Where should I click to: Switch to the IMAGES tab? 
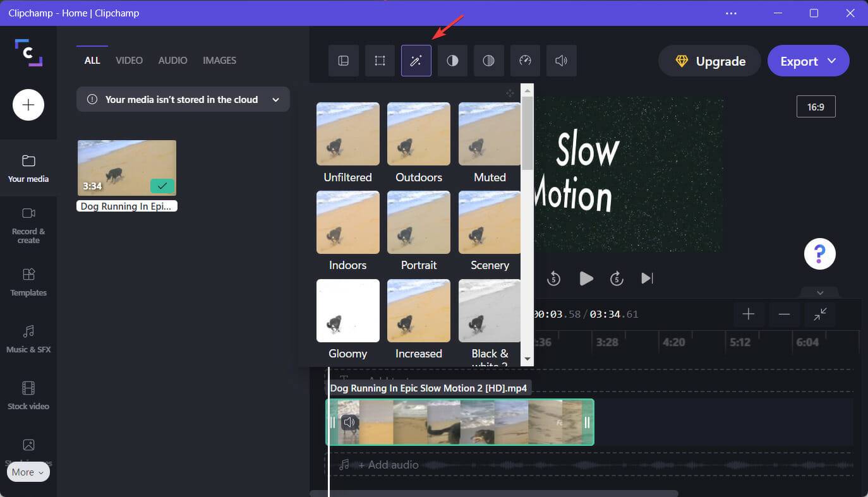click(219, 60)
